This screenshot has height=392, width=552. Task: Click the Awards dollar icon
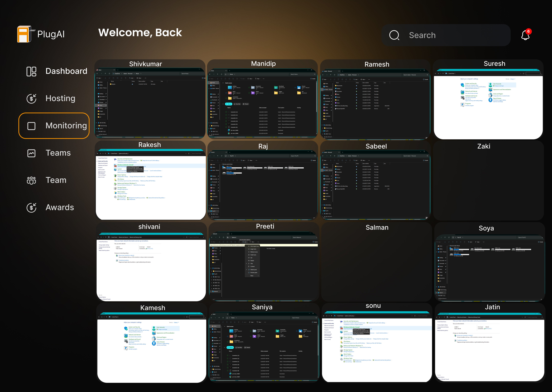pyautogui.click(x=31, y=208)
